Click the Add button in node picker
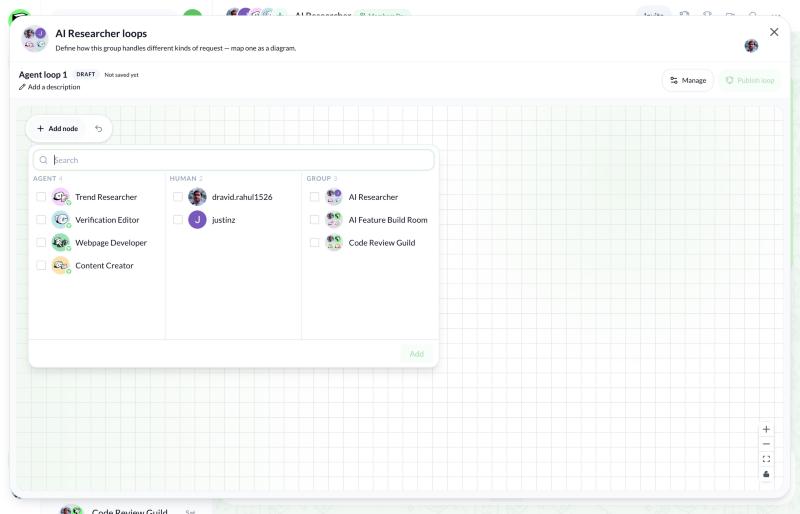Image resolution: width=800 pixels, height=514 pixels. [416, 354]
